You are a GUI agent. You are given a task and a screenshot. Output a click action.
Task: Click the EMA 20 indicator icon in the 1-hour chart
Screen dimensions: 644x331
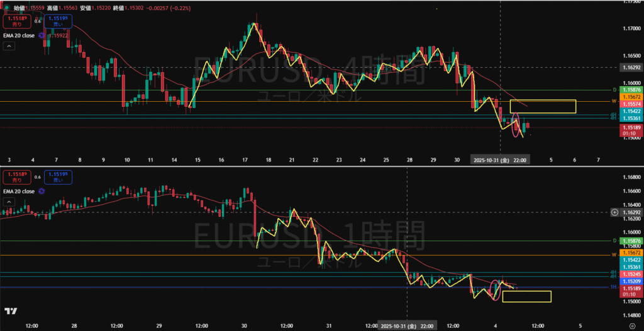click(x=42, y=190)
